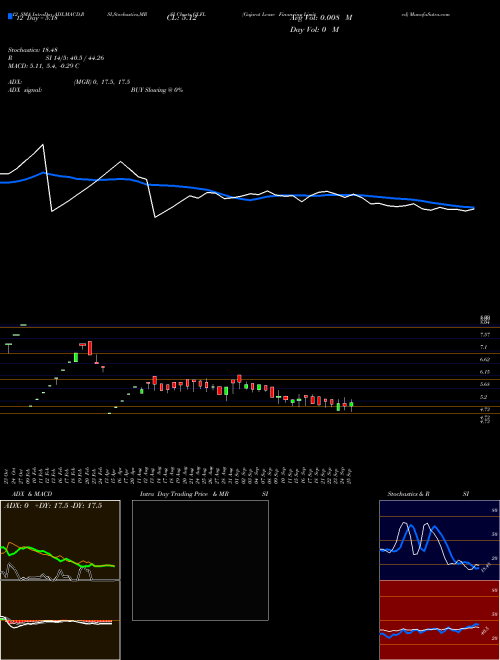This screenshot has height=660, width=500.
Task: Open the red RSI chart panel
Action: pyautogui.click(x=439, y=620)
